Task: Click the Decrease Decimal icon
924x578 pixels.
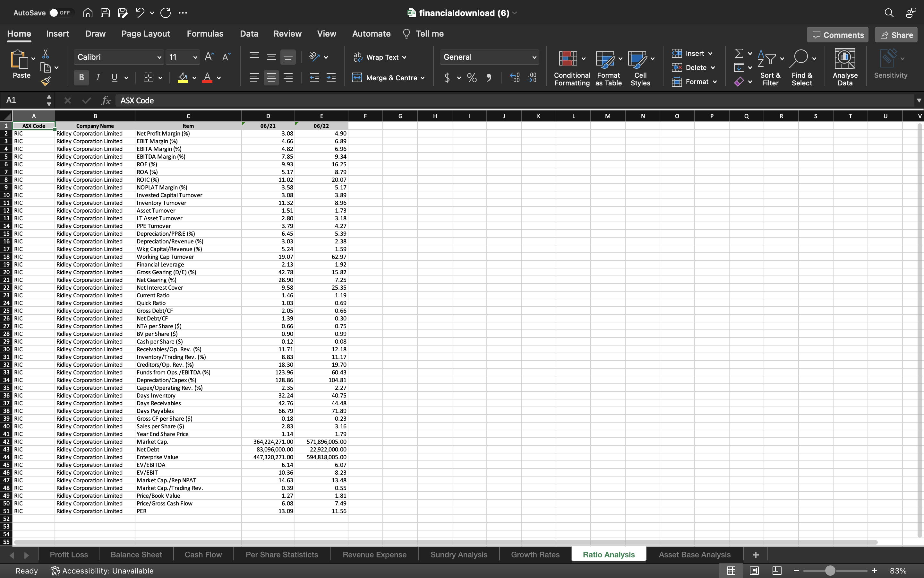Action: [532, 78]
